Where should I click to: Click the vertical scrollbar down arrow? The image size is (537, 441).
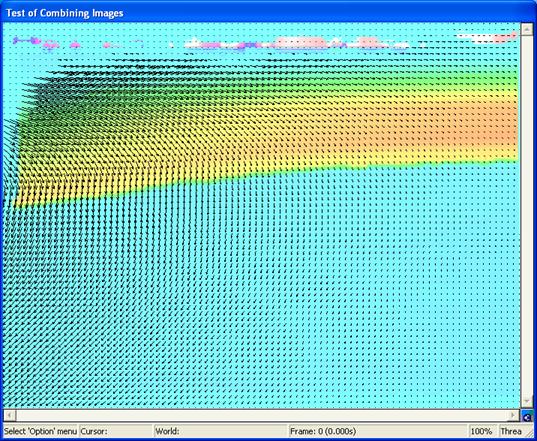point(526,402)
